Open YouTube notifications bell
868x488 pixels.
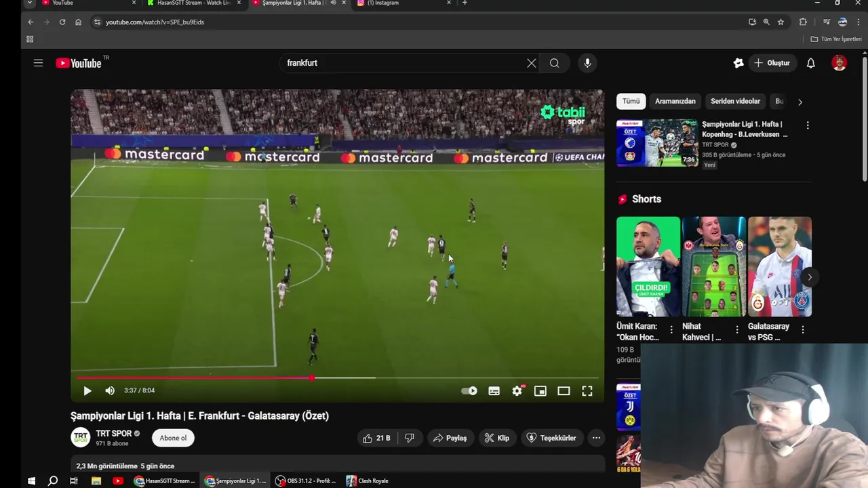(810, 63)
